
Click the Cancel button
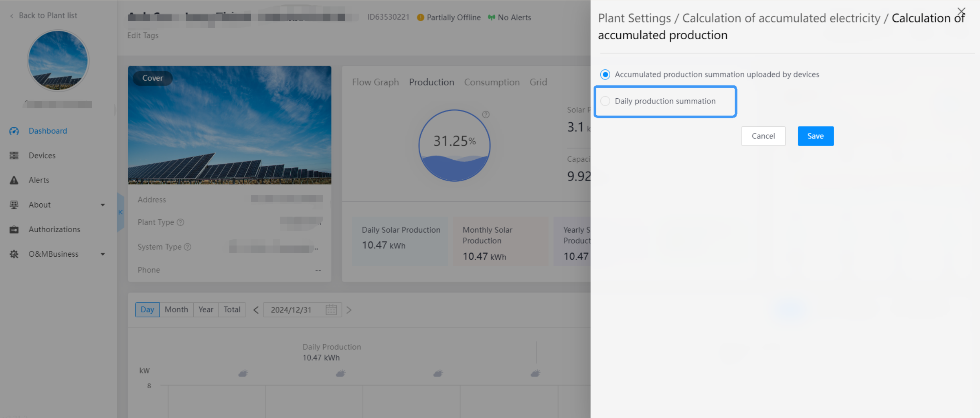[x=763, y=136]
